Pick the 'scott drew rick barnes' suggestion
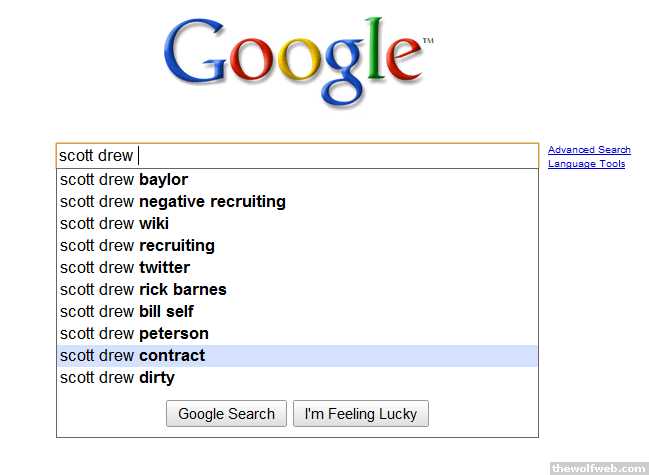Image resolution: width=649 pixels, height=475 pixels. click(143, 290)
